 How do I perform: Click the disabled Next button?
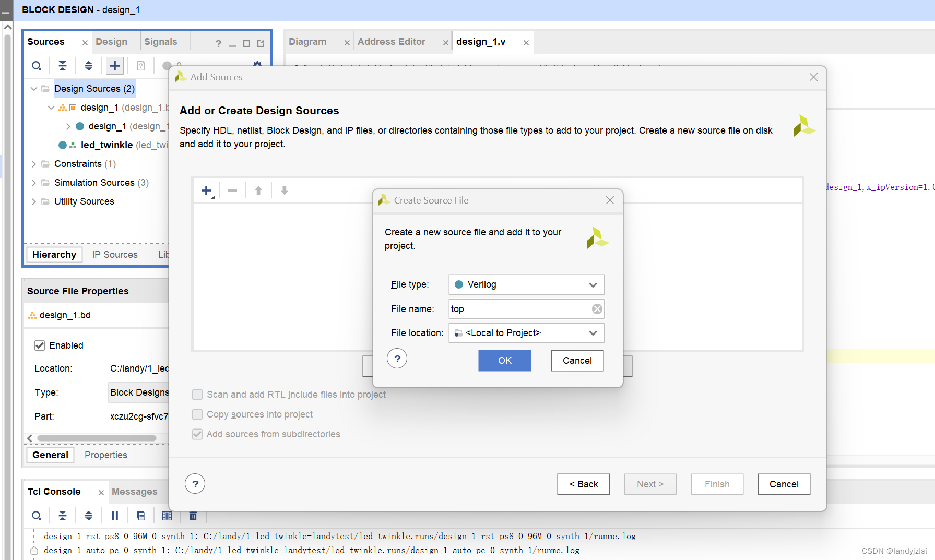pos(650,484)
